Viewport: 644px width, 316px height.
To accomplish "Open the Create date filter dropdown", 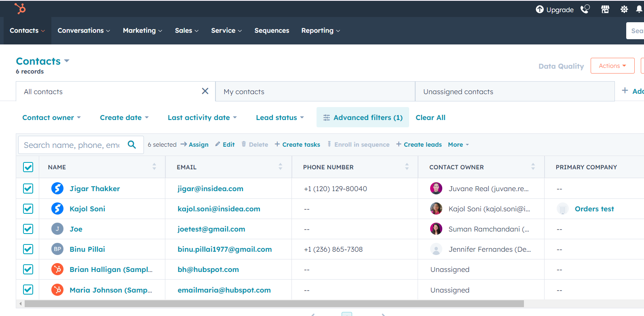I will [x=124, y=118].
